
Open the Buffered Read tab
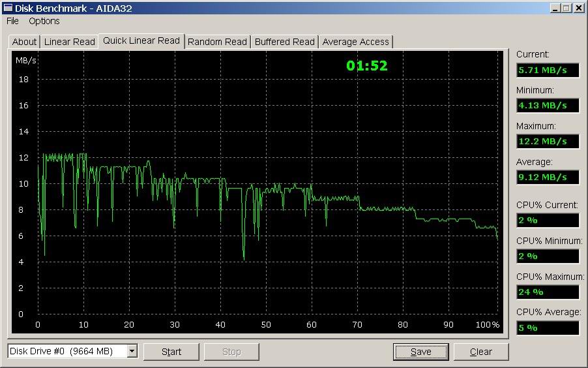tap(285, 42)
